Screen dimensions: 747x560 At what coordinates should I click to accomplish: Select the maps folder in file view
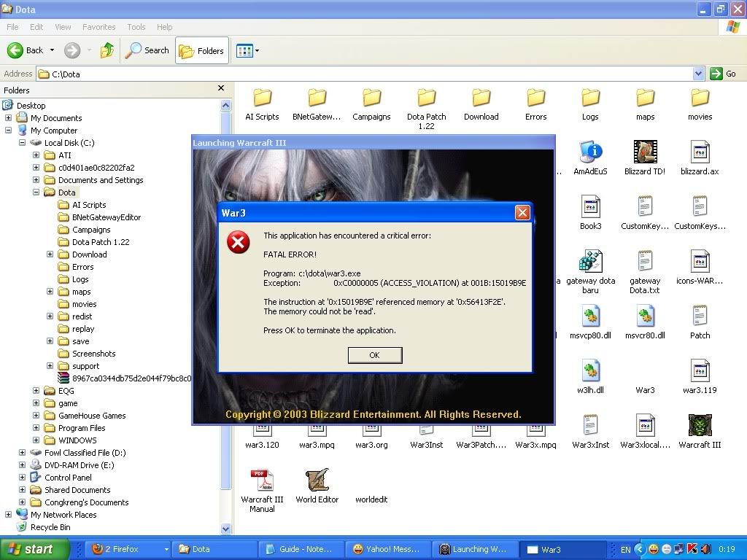coord(646,97)
